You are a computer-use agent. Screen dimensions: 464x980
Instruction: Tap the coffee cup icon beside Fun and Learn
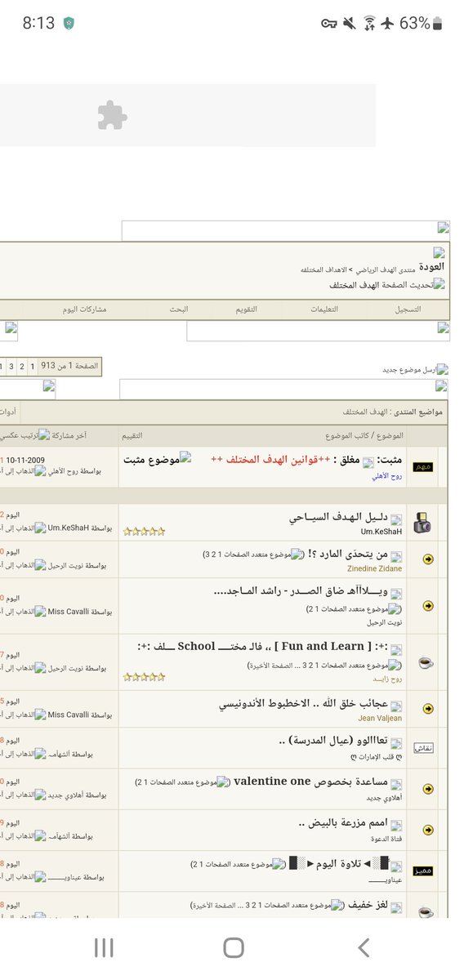pos(426,662)
